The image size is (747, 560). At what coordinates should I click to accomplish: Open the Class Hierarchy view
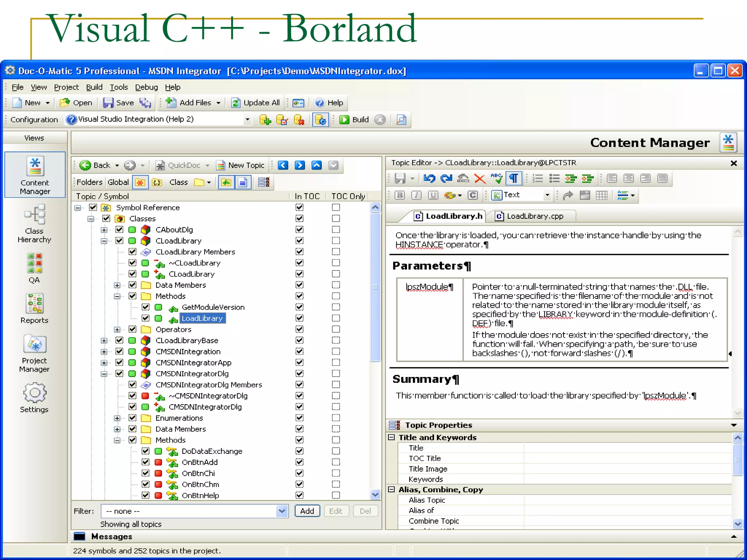click(35, 223)
